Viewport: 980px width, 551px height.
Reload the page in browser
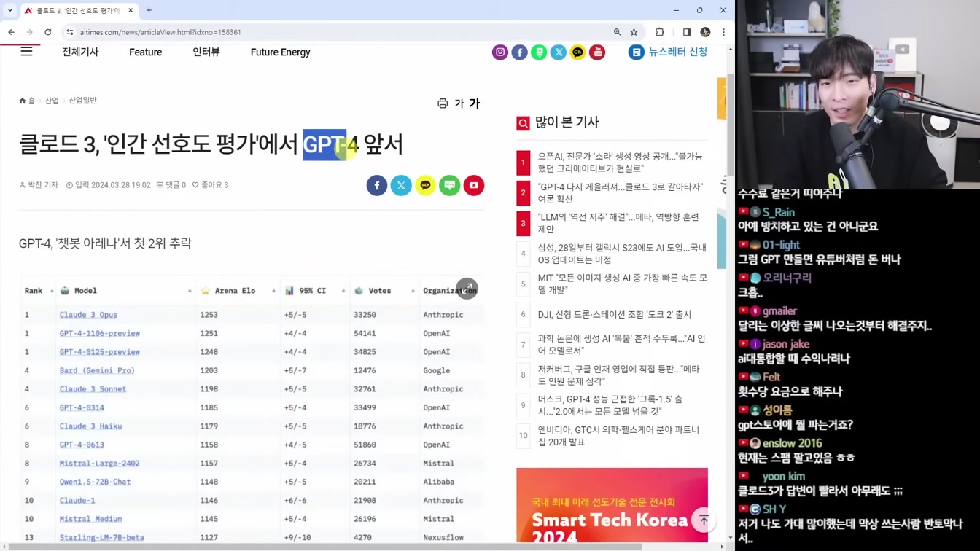(x=48, y=32)
